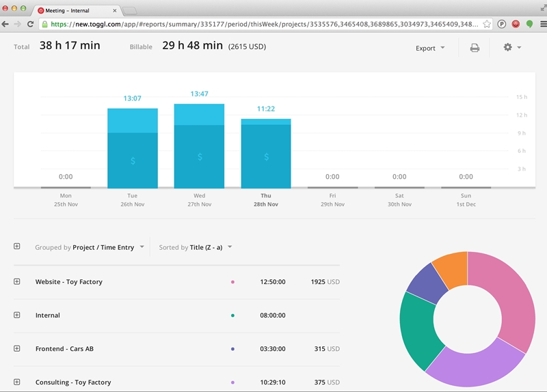Image resolution: width=547 pixels, height=392 pixels.
Task: Click the 1925 USD amount
Action: click(x=325, y=281)
